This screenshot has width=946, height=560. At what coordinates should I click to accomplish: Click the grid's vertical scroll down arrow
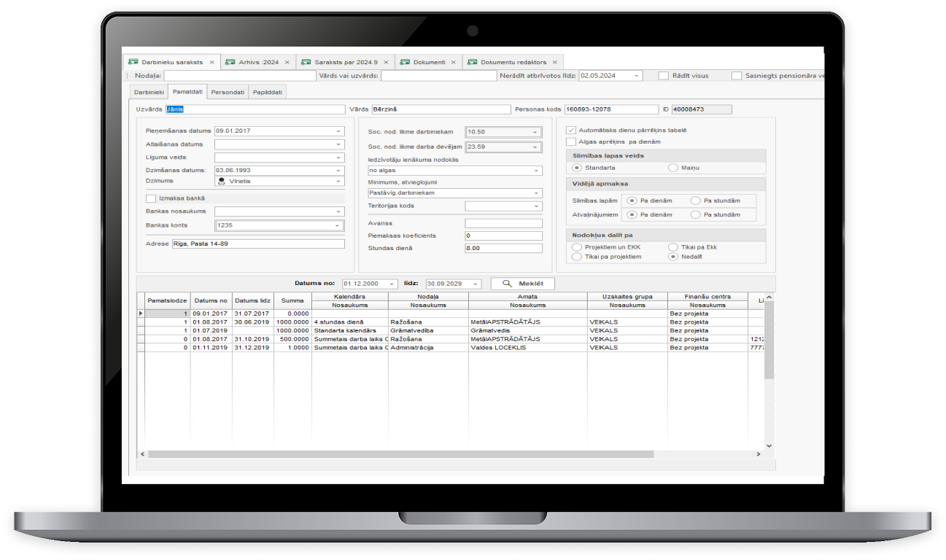pyautogui.click(x=768, y=445)
